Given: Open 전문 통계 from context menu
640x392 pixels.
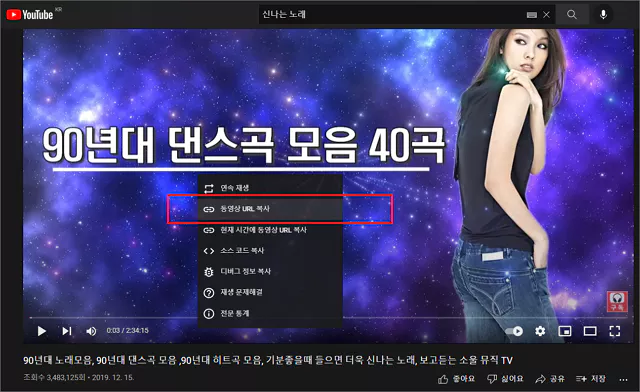Looking at the screenshot, I should click(270, 314).
